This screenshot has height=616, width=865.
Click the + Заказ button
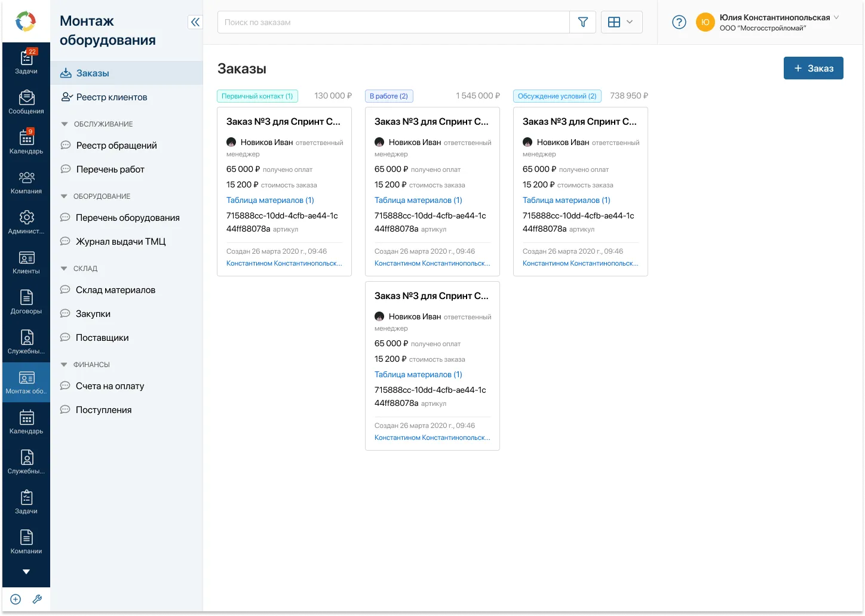pos(813,68)
